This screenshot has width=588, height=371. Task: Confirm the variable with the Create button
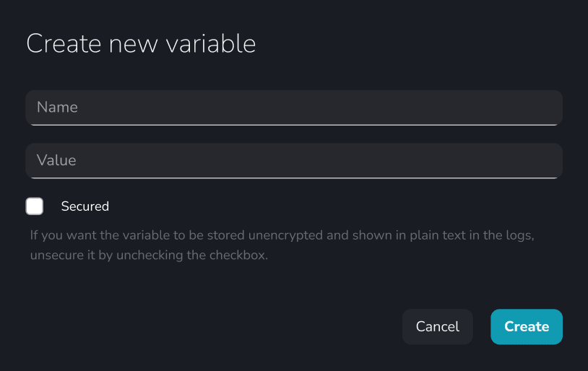coord(527,327)
